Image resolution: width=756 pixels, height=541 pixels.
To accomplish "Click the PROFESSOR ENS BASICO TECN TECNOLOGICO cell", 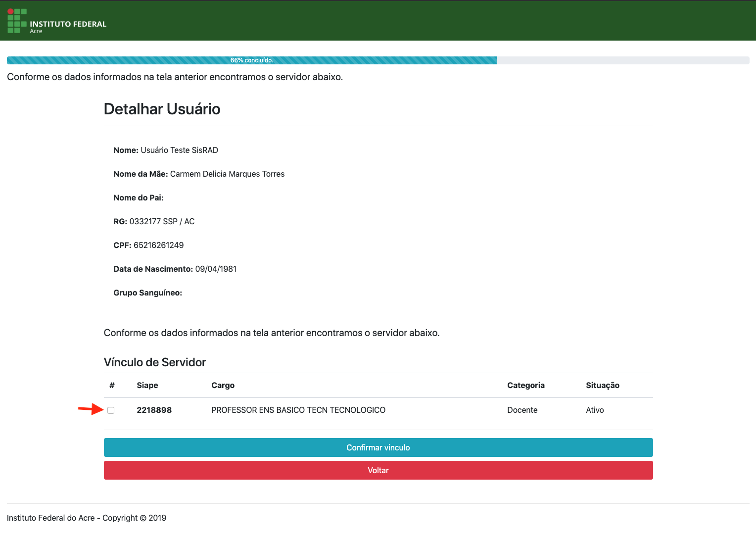I will click(x=298, y=410).
